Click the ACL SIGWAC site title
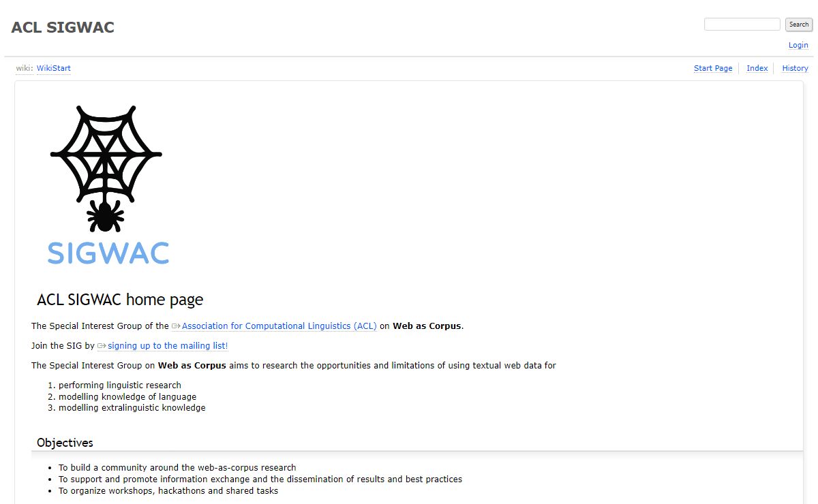The height and width of the screenshot is (504, 818). click(63, 28)
